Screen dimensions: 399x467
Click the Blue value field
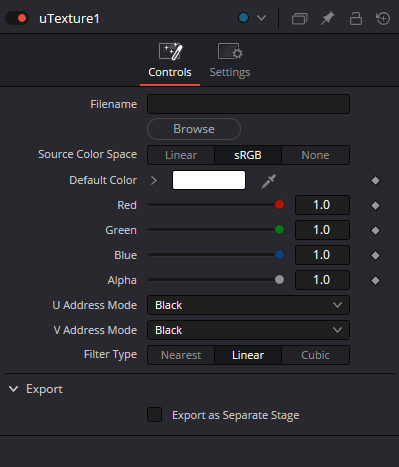pyautogui.click(x=322, y=255)
